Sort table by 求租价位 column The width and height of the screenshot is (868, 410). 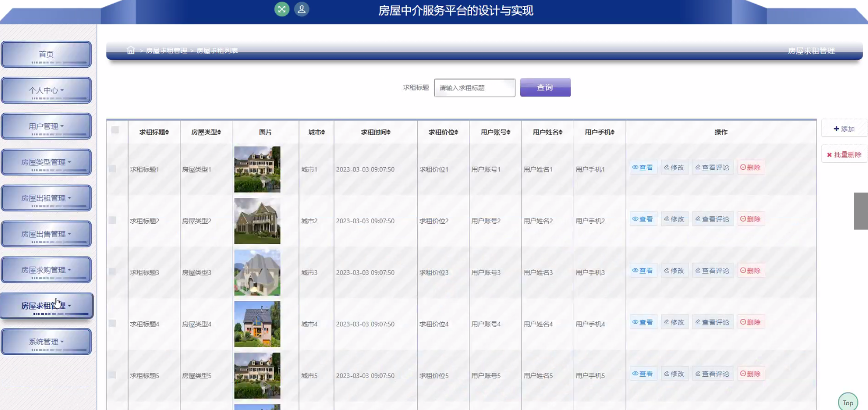(443, 132)
